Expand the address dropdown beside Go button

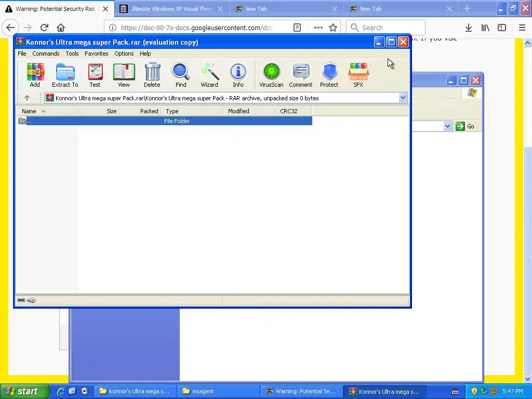tap(447, 126)
